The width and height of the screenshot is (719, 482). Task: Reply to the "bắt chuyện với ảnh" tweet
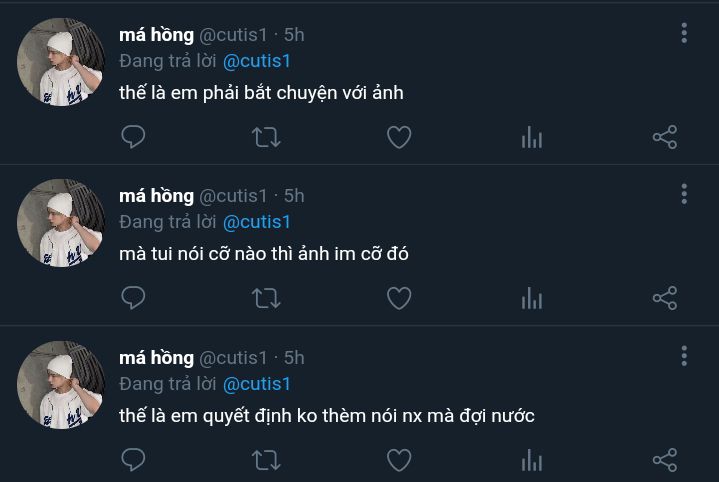pos(133,137)
